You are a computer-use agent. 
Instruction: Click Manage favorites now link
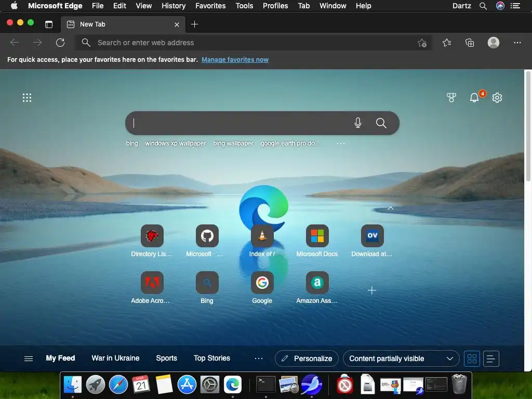[235, 60]
